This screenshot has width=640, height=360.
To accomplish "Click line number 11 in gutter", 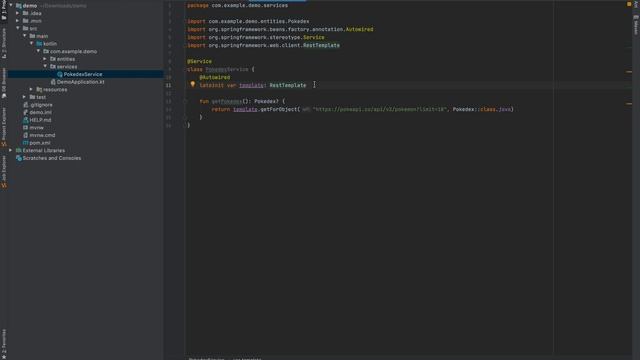I will pos(168,85).
